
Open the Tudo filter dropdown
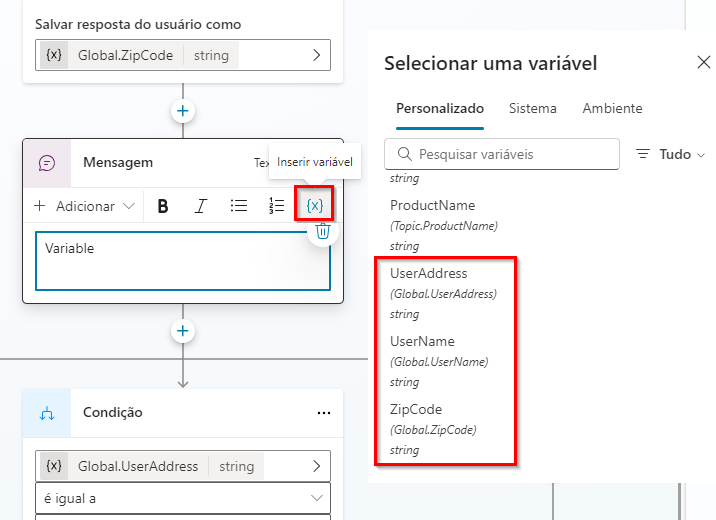671,154
